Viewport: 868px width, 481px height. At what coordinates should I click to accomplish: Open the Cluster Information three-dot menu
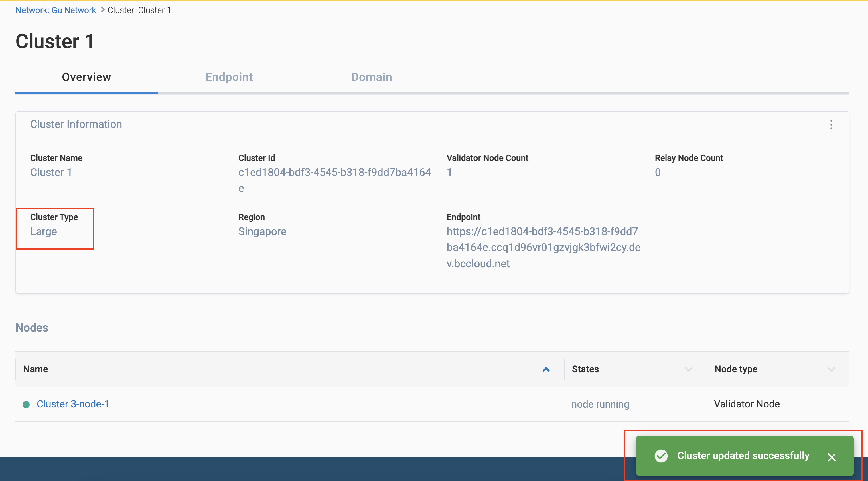[831, 124]
